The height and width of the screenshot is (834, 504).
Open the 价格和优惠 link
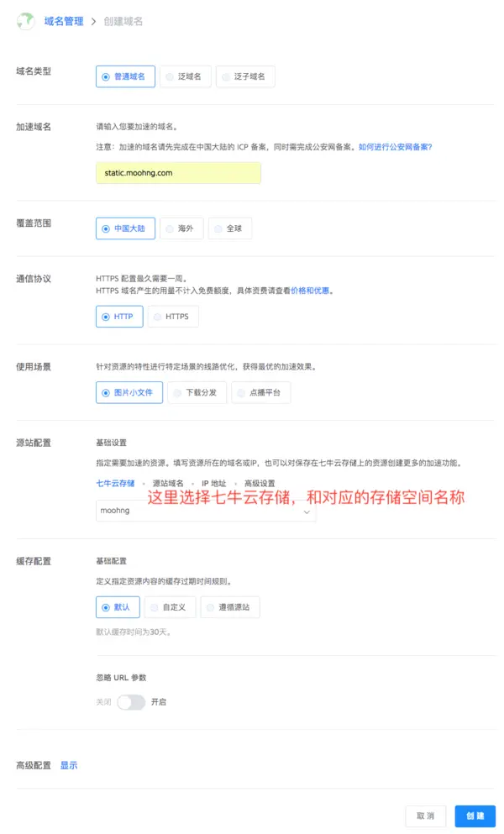(310, 291)
